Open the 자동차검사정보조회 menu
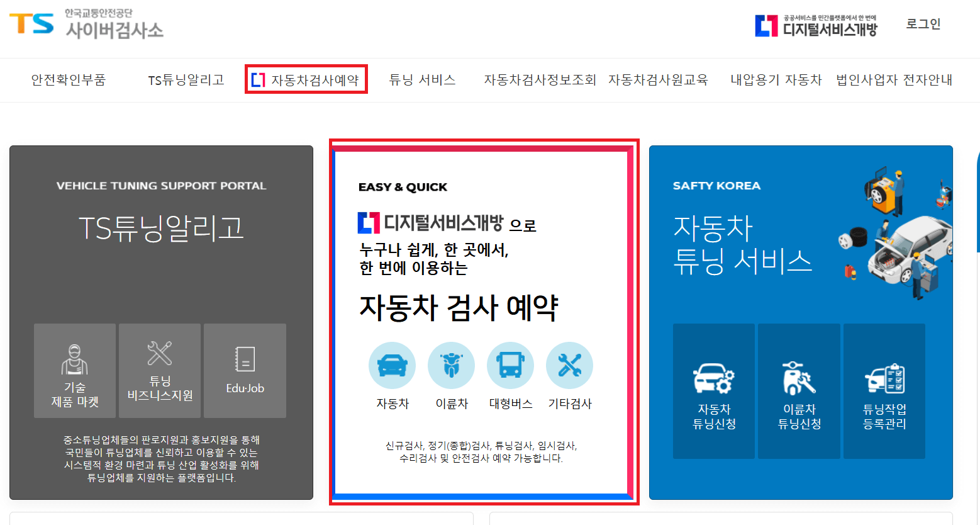 pyautogui.click(x=540, y=80)
